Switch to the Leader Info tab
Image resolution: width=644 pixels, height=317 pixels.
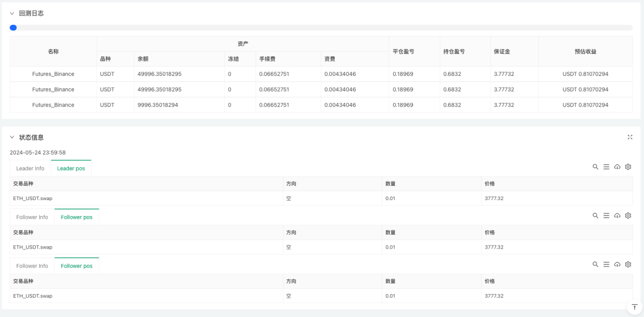30,168
